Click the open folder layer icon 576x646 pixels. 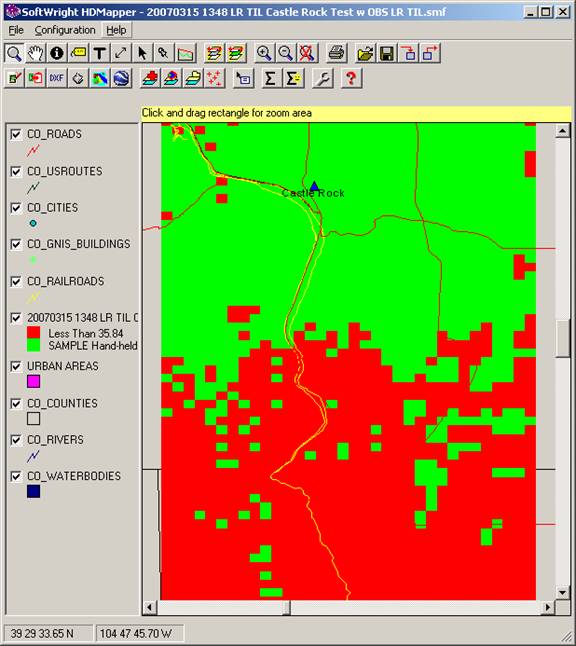pos(193,78)
